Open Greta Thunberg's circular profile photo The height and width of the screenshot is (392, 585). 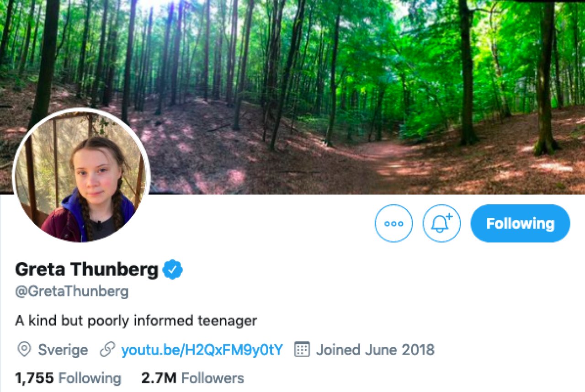(x=81, y=176)
